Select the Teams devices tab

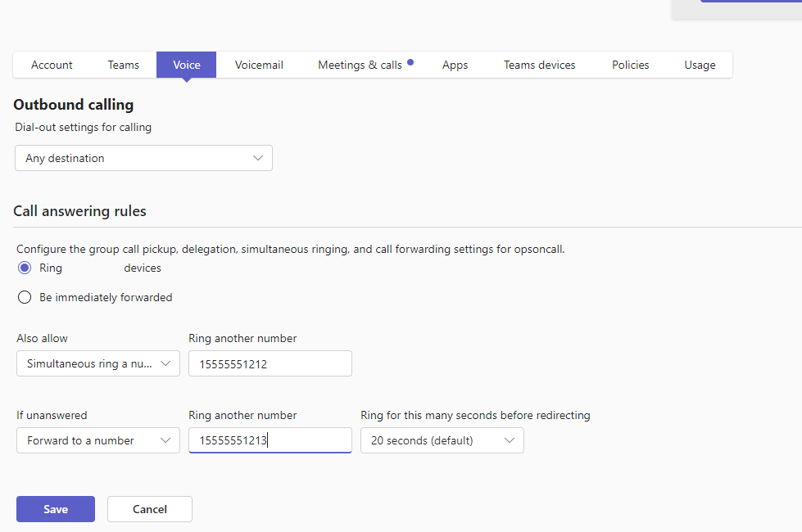tap(539, 64)
